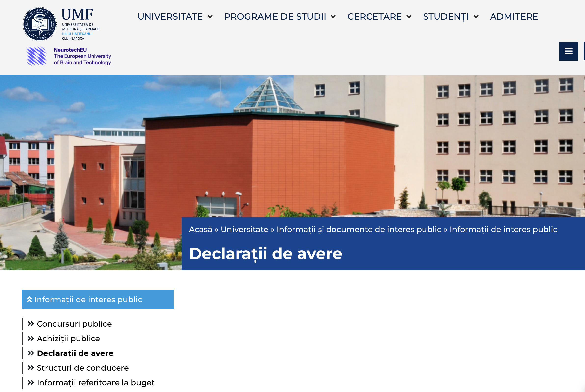Click double-chevron icon beside Achiziții publice
The image size is (585, 392).
tap(31, 338)
